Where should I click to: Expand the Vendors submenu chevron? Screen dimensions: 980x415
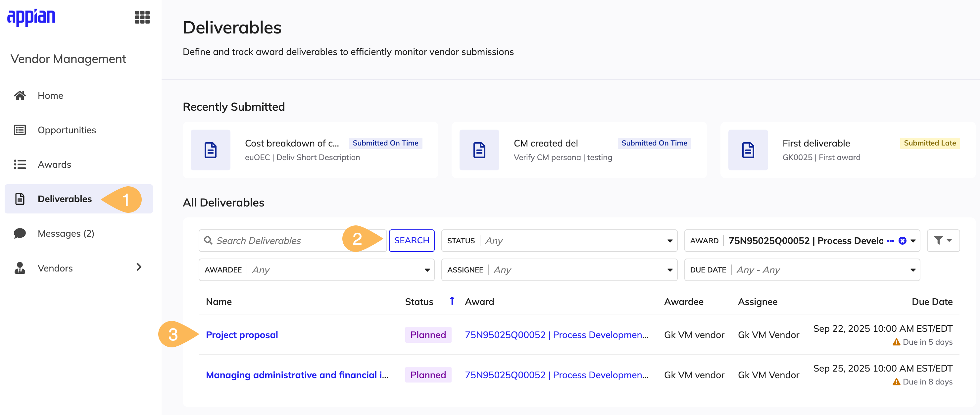point(139,267)
